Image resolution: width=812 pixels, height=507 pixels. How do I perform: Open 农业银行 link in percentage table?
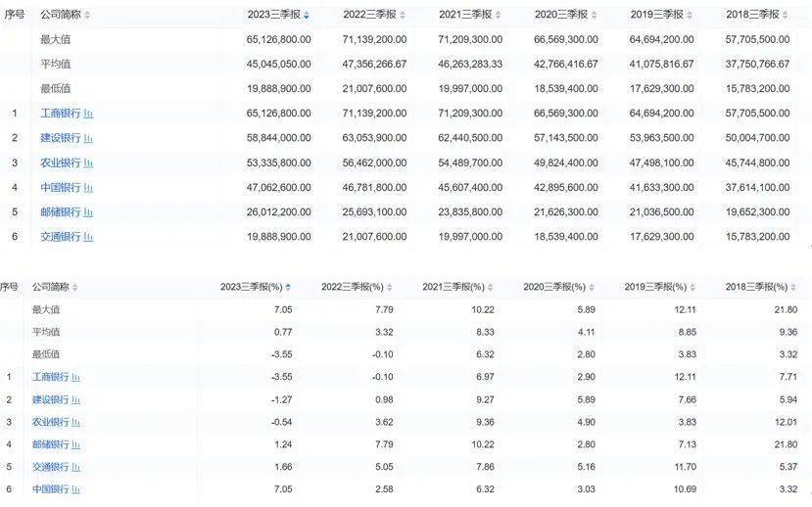pyautogui.click(x=50, y=422)
